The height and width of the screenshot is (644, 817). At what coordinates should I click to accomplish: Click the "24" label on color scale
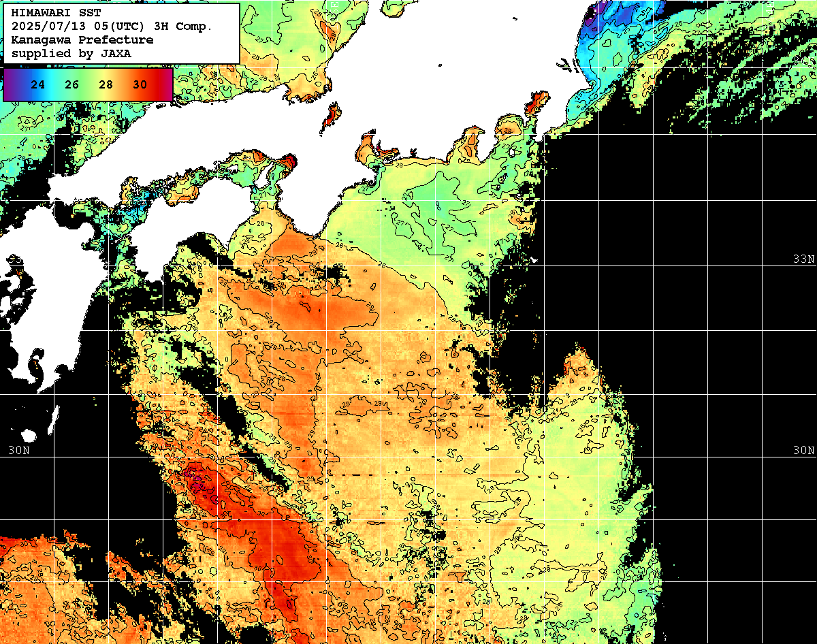click(x=38, y=84)
